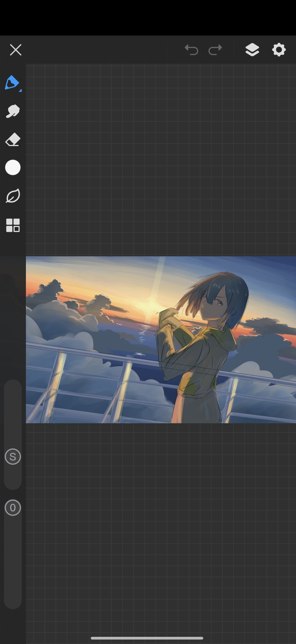Open the grid tools menu
The image size is (296, 644).
coord(13,225)
